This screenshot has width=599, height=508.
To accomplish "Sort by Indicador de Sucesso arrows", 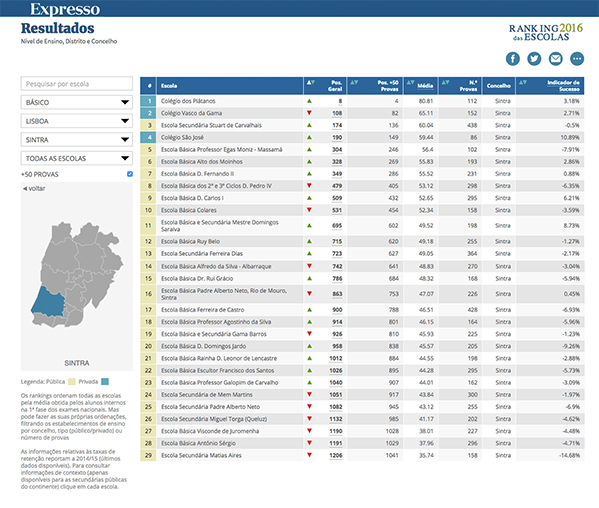I will click(x=523, y=82).
